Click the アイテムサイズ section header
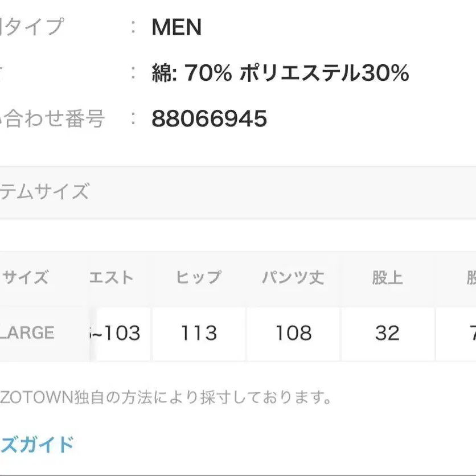The image size is (476, 476). [x=44, y=191]
